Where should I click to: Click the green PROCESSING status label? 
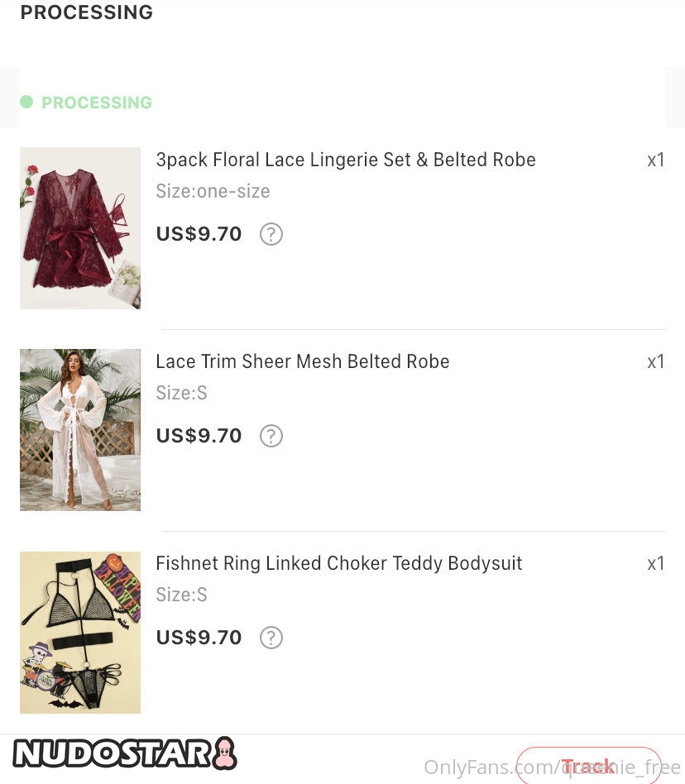click(x=97, y=103)
